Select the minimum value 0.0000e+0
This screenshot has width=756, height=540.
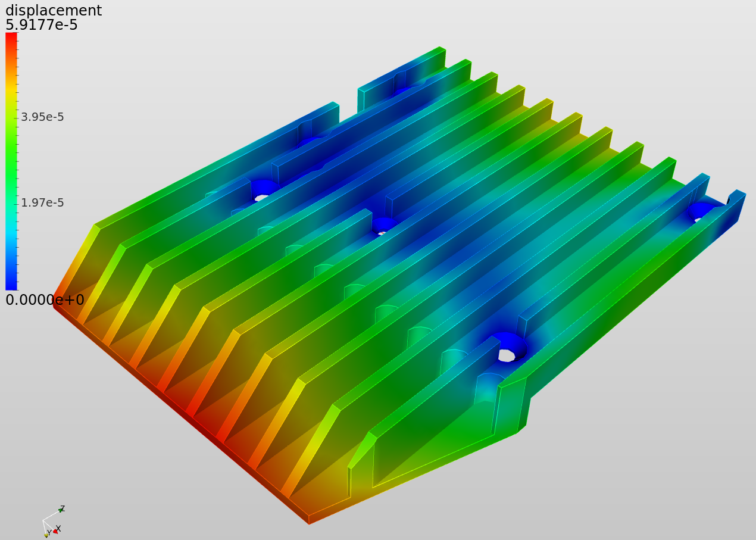[45, 299]
